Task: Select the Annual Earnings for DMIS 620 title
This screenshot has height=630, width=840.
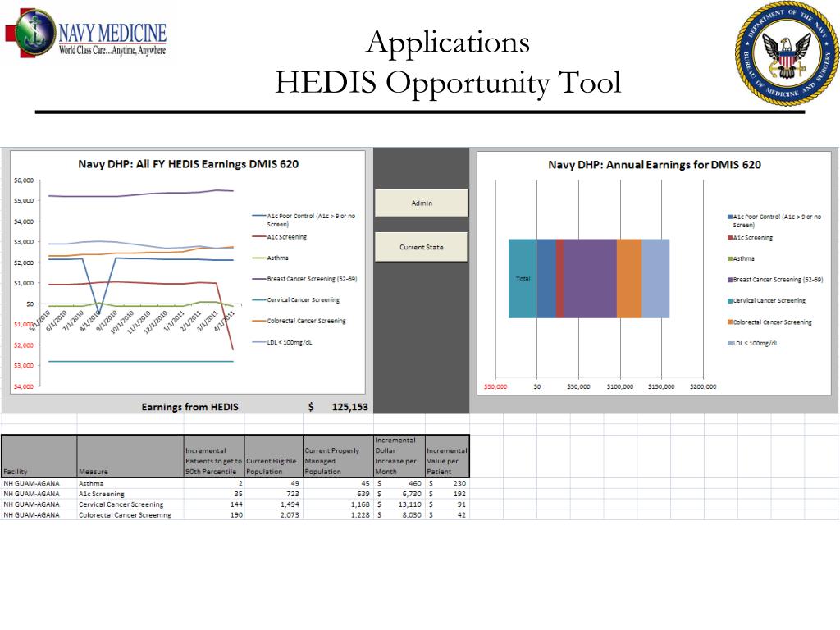Action: [x=654, y=164]
